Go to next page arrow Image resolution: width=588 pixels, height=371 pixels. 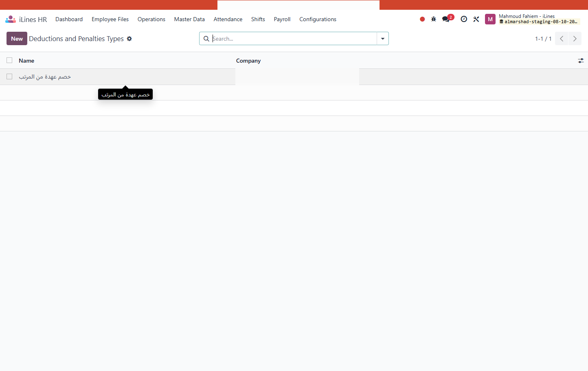(x=575, y=39)
